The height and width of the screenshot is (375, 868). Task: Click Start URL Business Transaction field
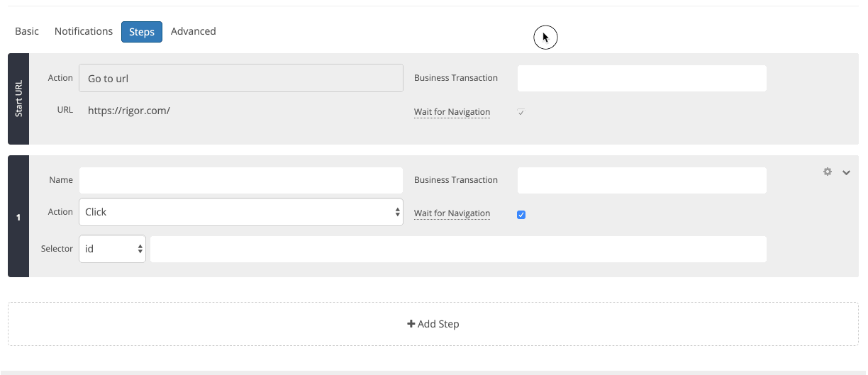coord(642,78)
